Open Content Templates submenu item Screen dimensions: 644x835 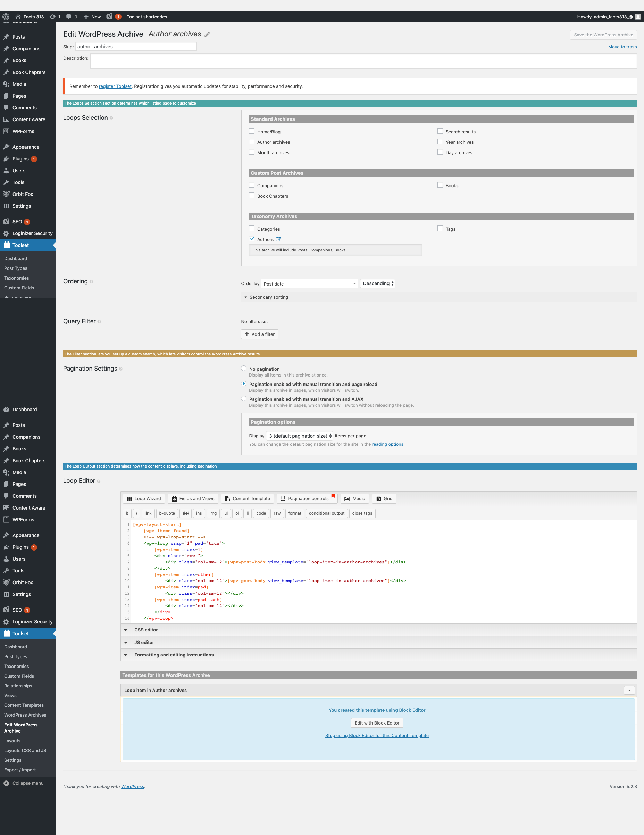[x=24, y=705]
